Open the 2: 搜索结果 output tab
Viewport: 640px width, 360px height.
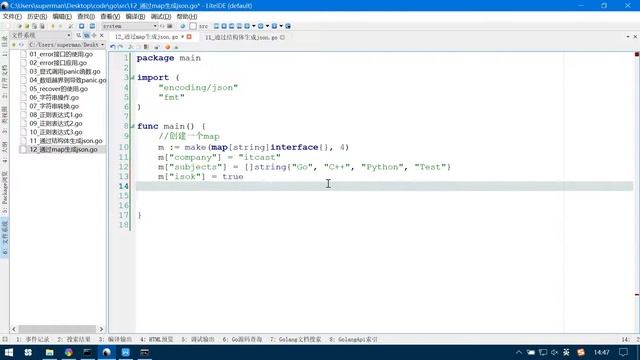(73, 339)
